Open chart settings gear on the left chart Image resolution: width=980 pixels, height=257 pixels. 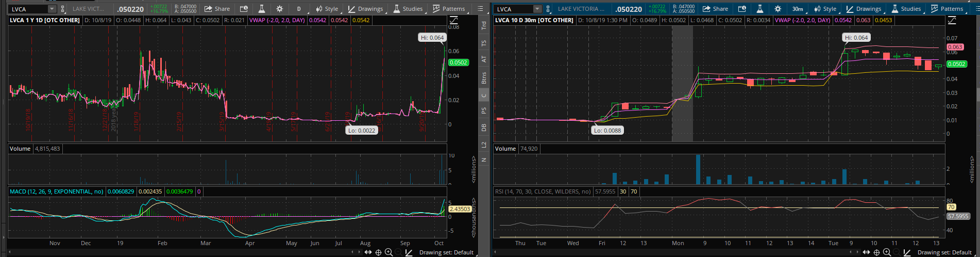point(279,9)
